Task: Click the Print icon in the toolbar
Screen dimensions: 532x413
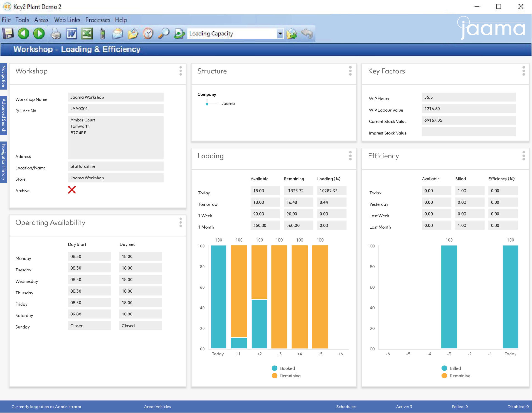Action: [56, 33]
